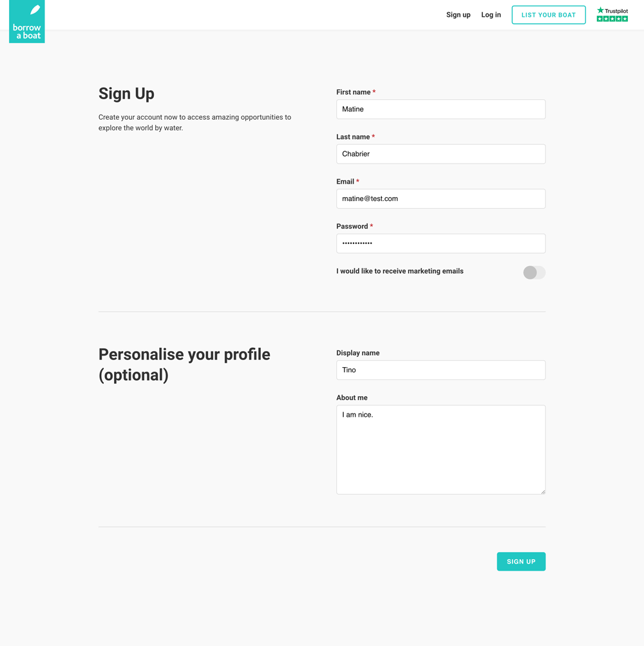Click the Email label above the field
644x646 pixels.
tap(345, 182)
